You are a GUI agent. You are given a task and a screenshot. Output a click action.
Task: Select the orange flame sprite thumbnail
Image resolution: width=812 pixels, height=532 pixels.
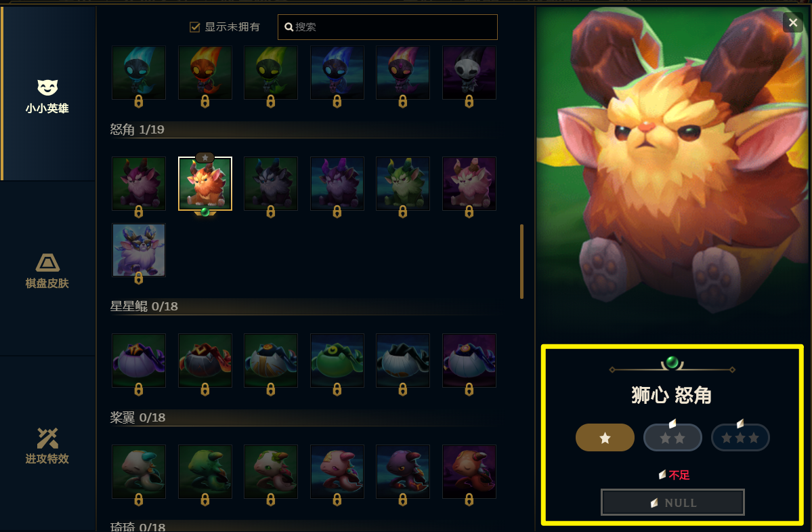(x=205, y=73)
